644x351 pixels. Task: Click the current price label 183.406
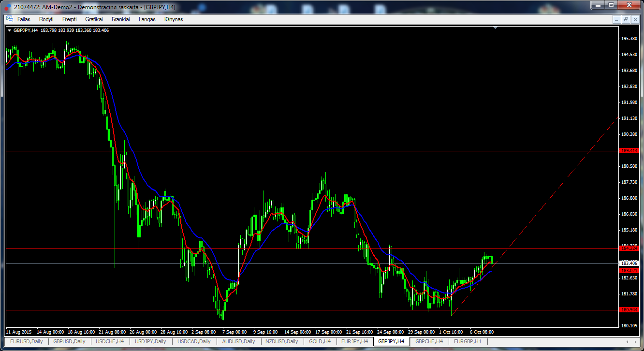(629, 263)
